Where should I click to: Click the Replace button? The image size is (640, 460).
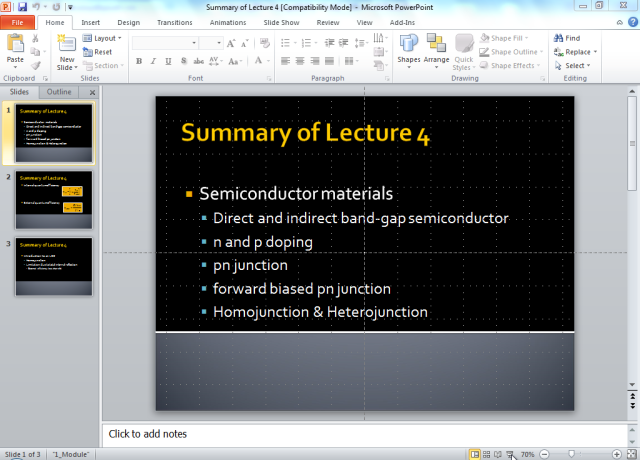click(x=575, y=52)
